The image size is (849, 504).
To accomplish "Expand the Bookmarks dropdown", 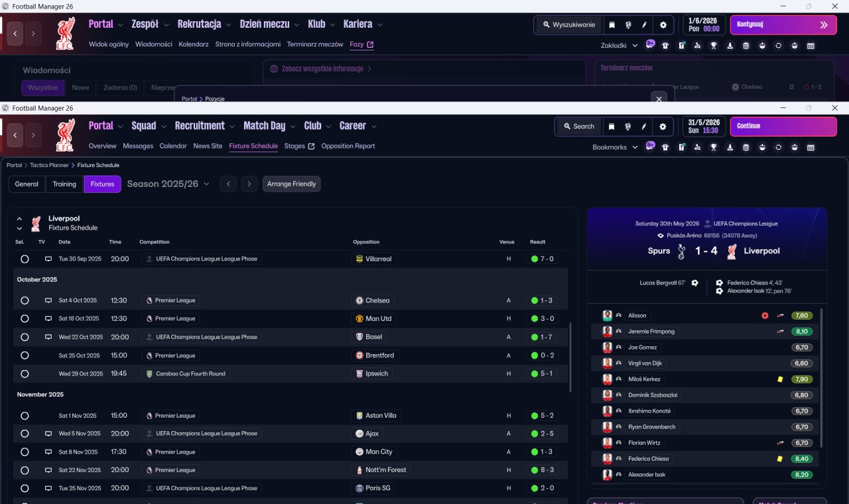I will tap(615, 147).
